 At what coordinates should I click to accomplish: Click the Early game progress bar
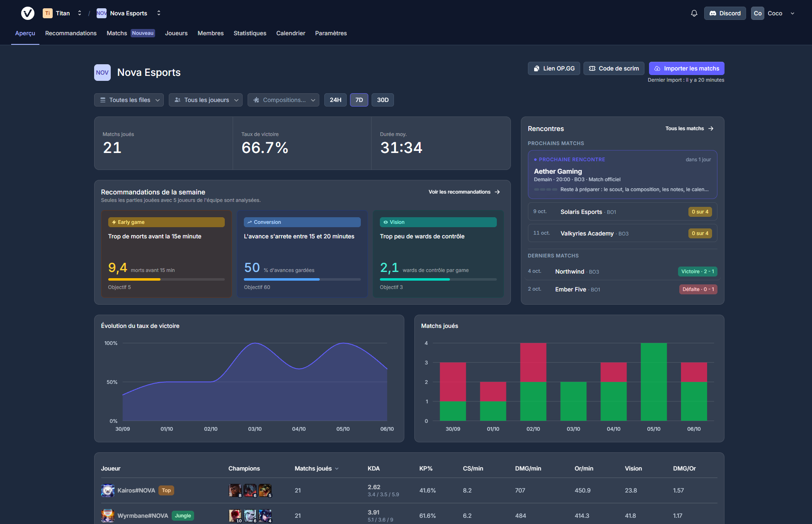coord(166,279)
